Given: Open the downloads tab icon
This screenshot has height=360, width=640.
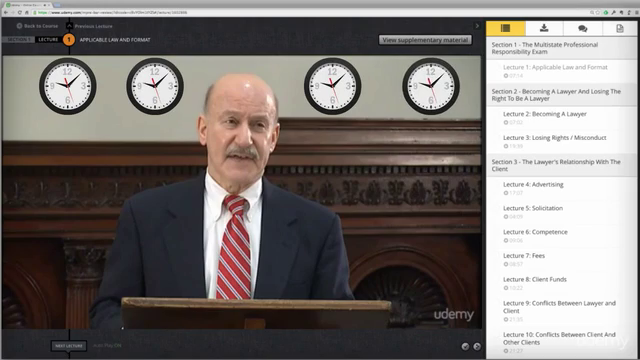Looking at the screenshot, I should coord(544,28).
